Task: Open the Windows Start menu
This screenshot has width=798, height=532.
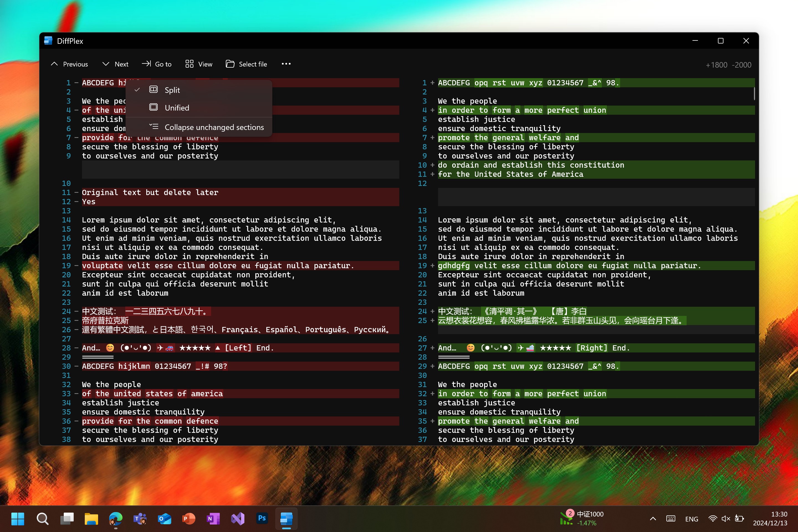Action: pyautogui.click(x=18, y=519)
